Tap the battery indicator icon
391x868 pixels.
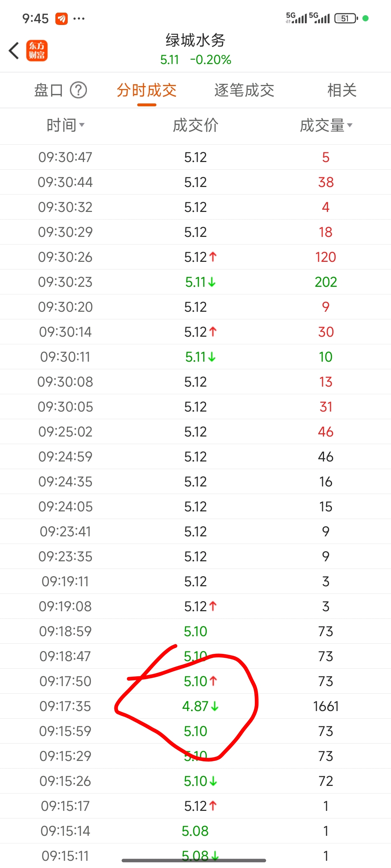pyautogui.click(x=346, y=18)
